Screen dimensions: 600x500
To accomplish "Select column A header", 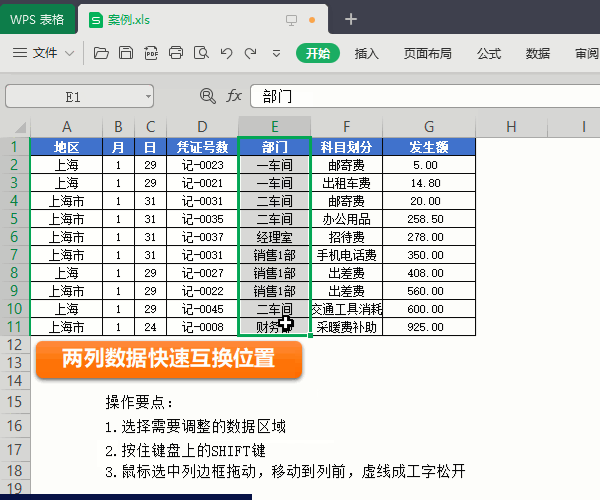I will (67, 127).
